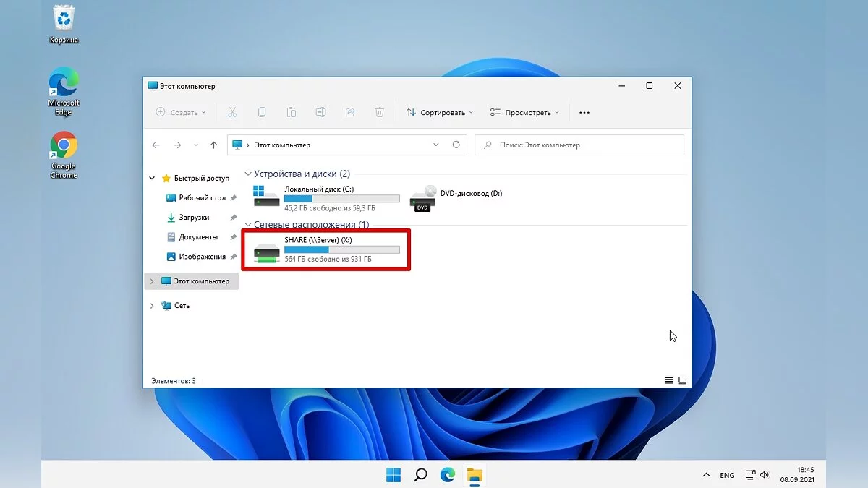The height and width of the screenshot is (488, 868).
Task: Click the Cut scissors icon in toolbar
Action: [x=232, y=112]
